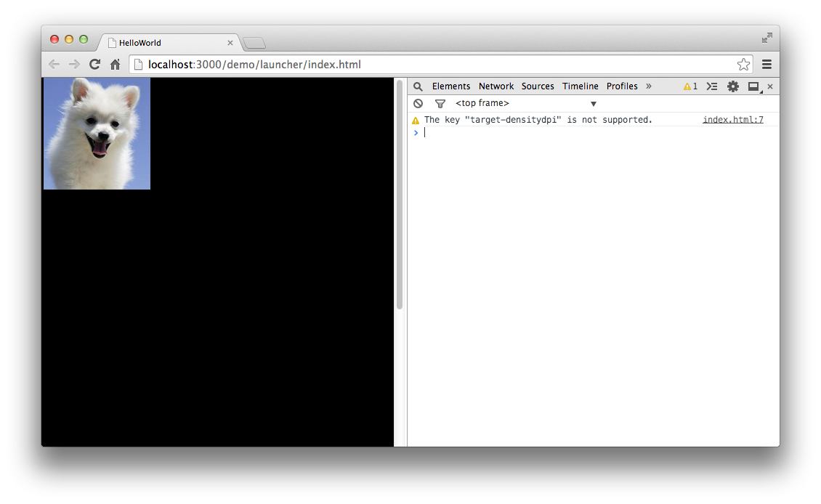Switch to the Network panel
Image resolution: width=821 pixels, height=504 pixels.
point(496,86)
